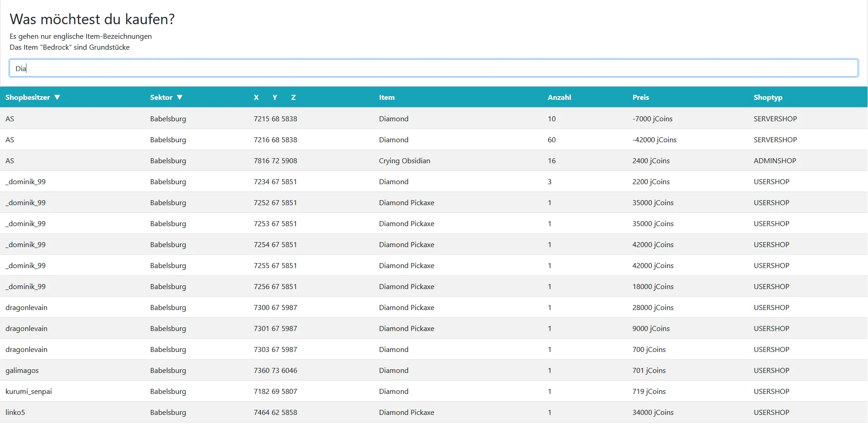The width and height of the screenshot is (868, 424).
Task: Click coordinates 7216 68 5838
Action: [275, 140]
